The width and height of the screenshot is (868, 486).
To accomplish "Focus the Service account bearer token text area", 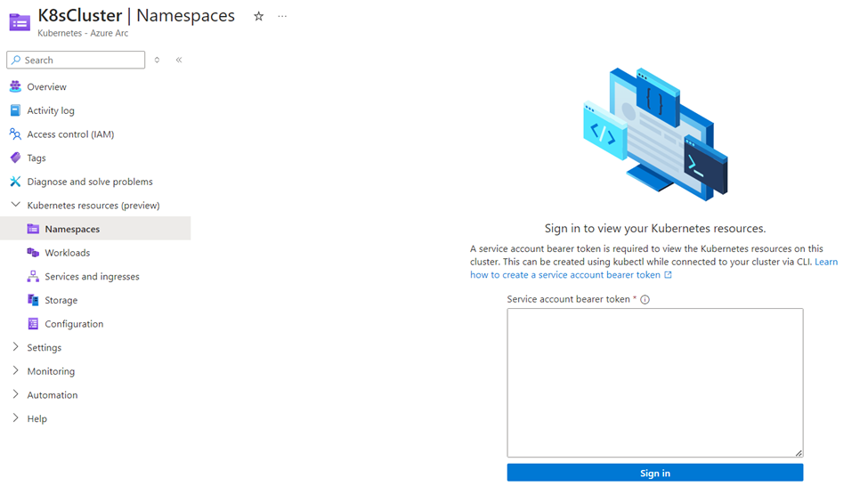I will pyautogui.click(x=655, y=383).
